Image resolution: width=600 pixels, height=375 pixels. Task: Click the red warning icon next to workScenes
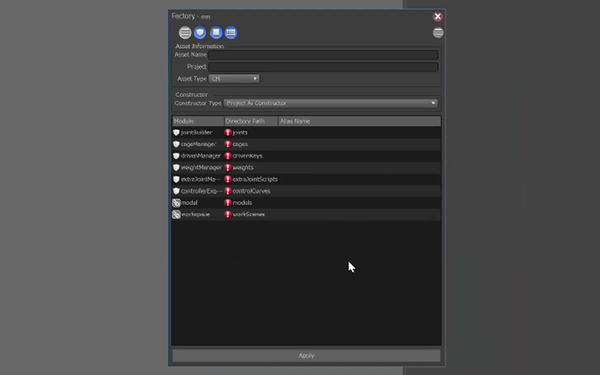coord(228,214)
